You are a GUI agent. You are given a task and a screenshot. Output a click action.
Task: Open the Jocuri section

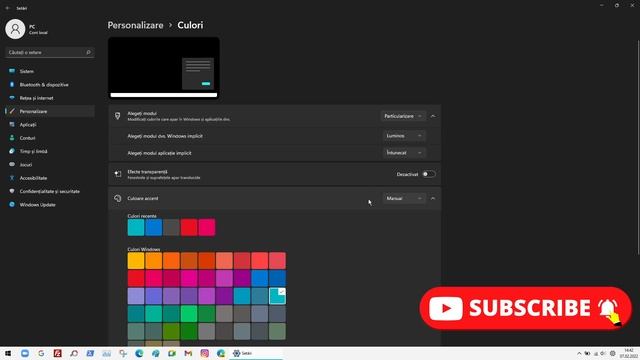(50, 164)
